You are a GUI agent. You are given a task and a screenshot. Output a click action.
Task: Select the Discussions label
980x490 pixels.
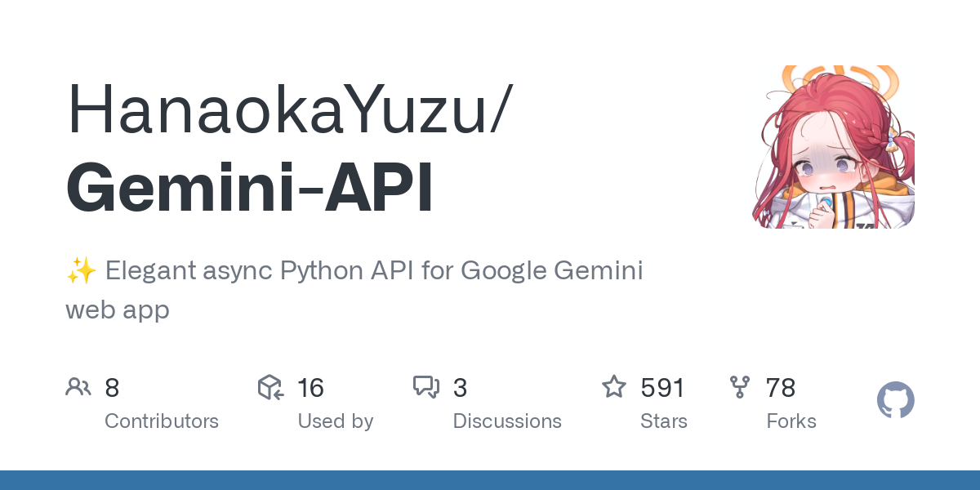[x=507, y=421]
